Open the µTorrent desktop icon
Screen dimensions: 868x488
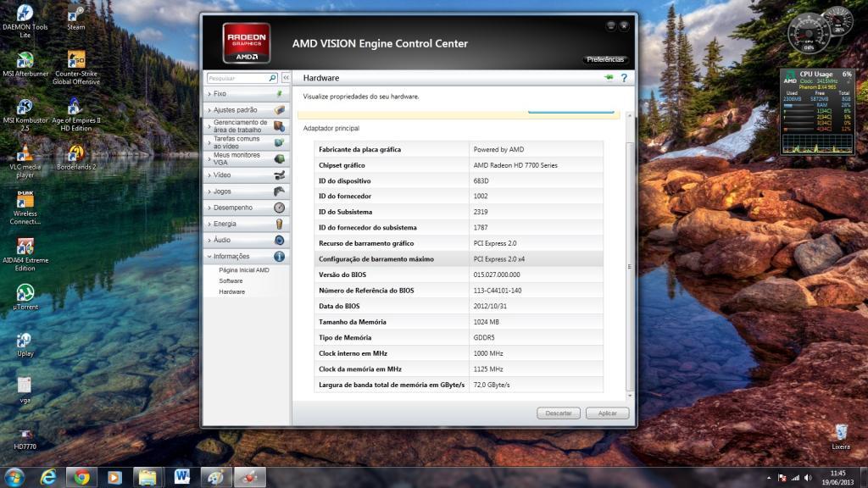(25, 297)
